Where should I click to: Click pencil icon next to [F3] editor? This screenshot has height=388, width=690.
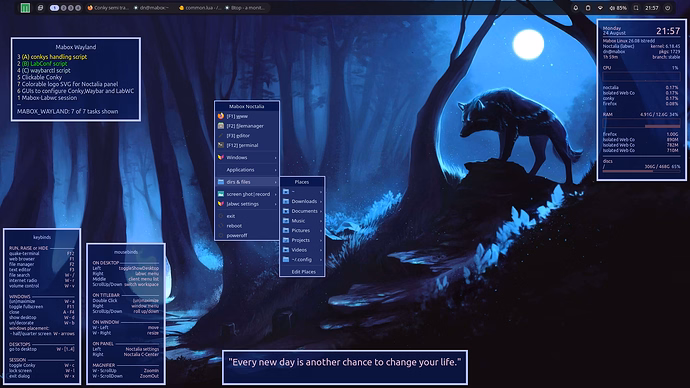point(221,135)
